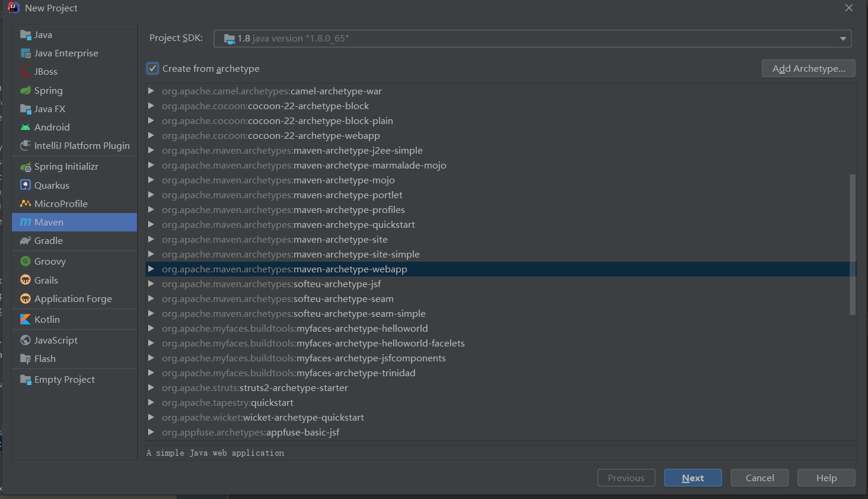Screen dimensions: 868x499
Task: Click the IntelliJ logo in title bar
Action: point(13,8)
